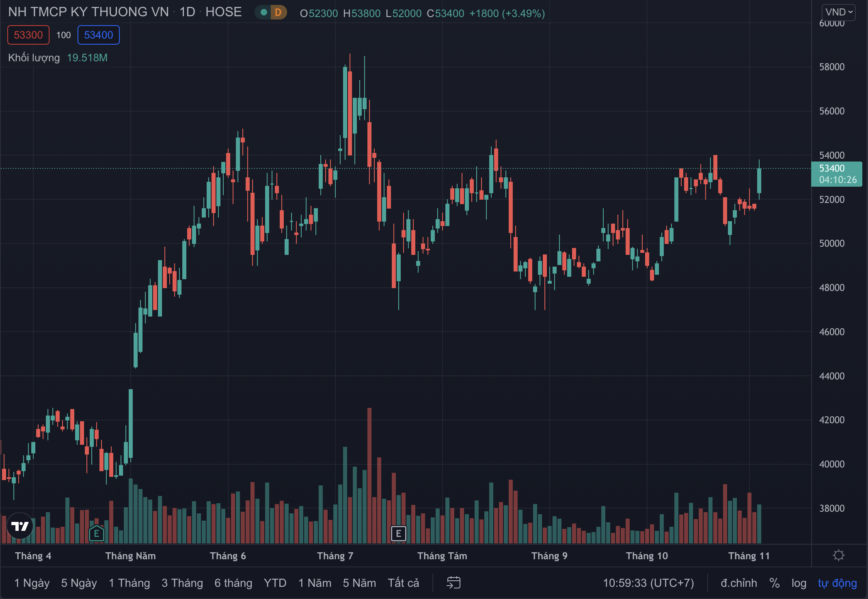Select the Tất cả time range

point(403,583)
